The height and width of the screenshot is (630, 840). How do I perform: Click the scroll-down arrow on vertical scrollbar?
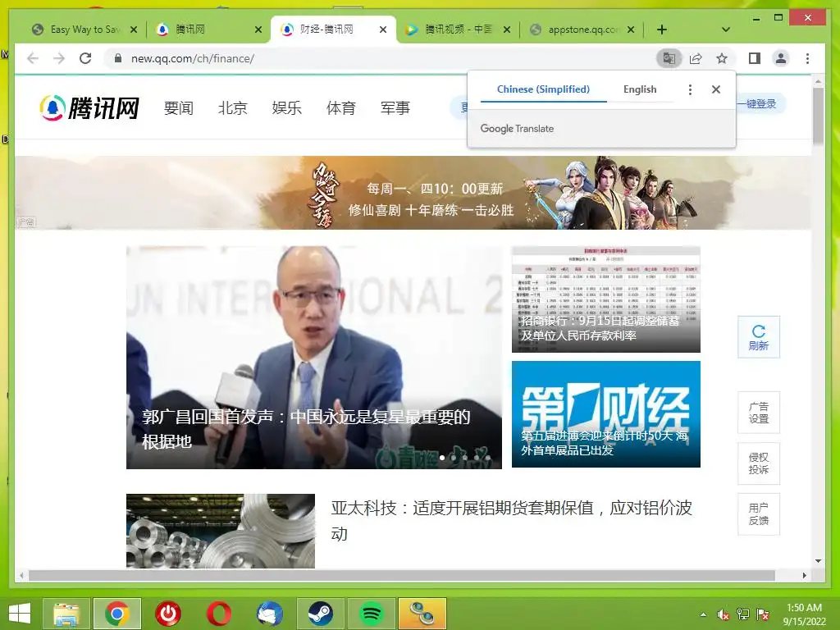(x=818, y=561)
